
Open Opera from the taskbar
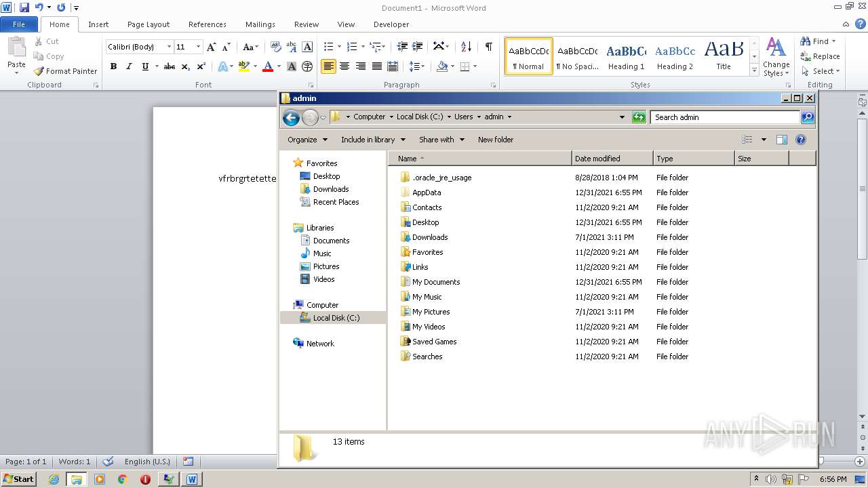(145, 479)
